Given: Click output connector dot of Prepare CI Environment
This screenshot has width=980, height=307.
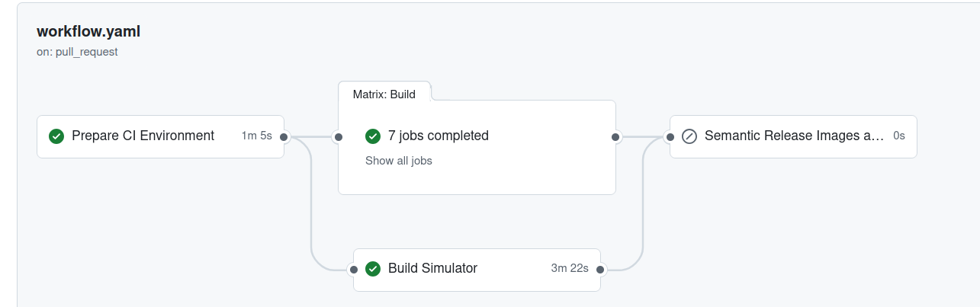Looking at the screenshot, I should [x=284, y=137].
